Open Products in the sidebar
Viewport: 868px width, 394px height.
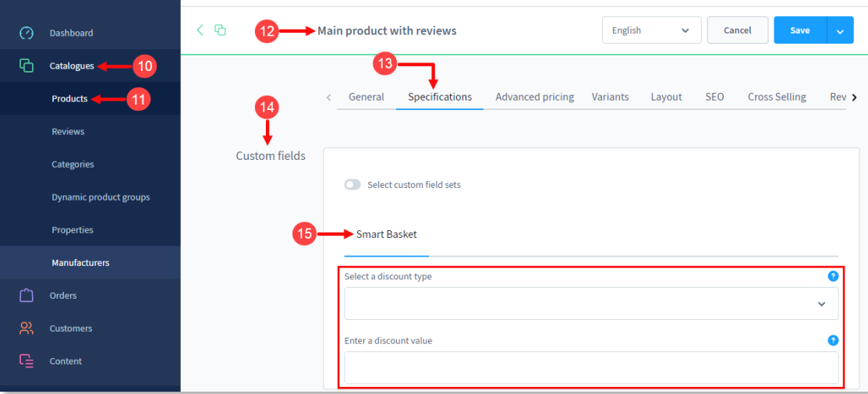(69, 98)
